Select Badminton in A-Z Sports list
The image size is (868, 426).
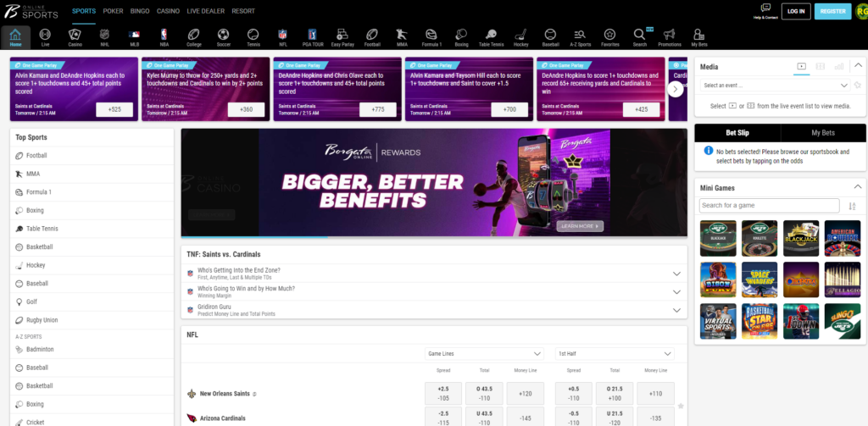click(92, 349)
